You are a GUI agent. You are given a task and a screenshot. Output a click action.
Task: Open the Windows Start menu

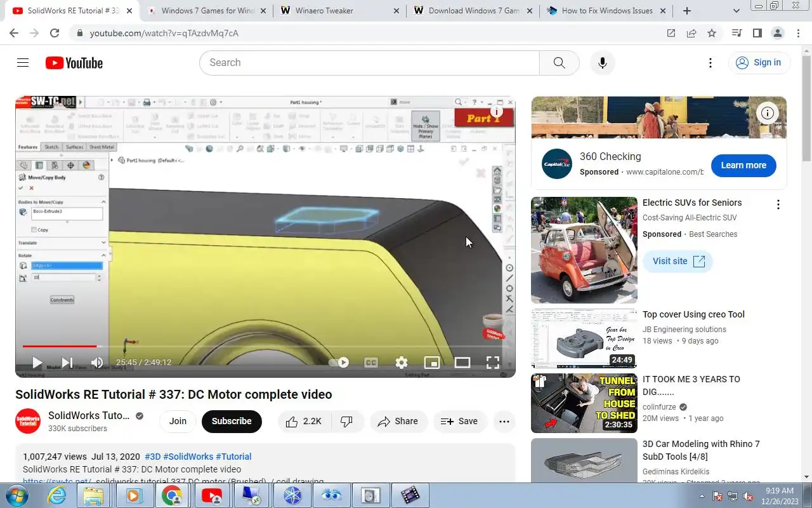pos(16,495)
